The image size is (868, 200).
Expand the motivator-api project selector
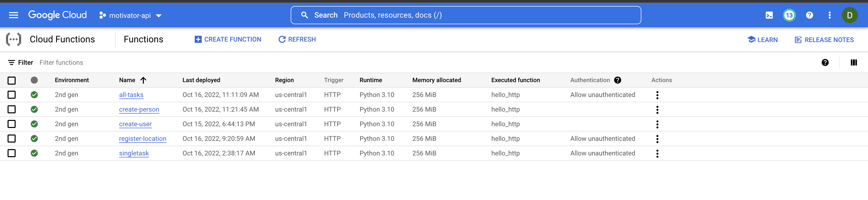[130, 15]
